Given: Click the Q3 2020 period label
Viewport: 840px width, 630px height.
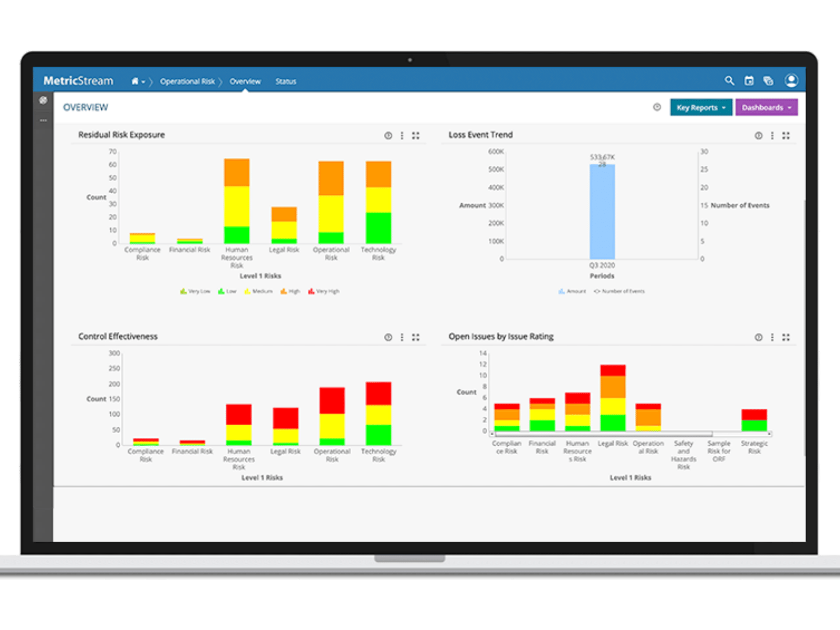Looking at the screenshot, I should 602,265.
